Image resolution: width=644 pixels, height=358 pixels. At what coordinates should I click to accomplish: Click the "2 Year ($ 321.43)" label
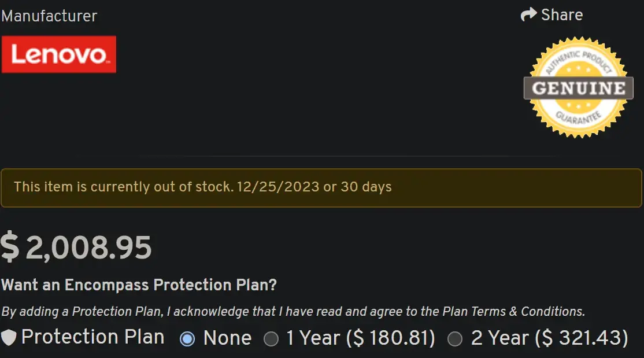coord(549,338)
